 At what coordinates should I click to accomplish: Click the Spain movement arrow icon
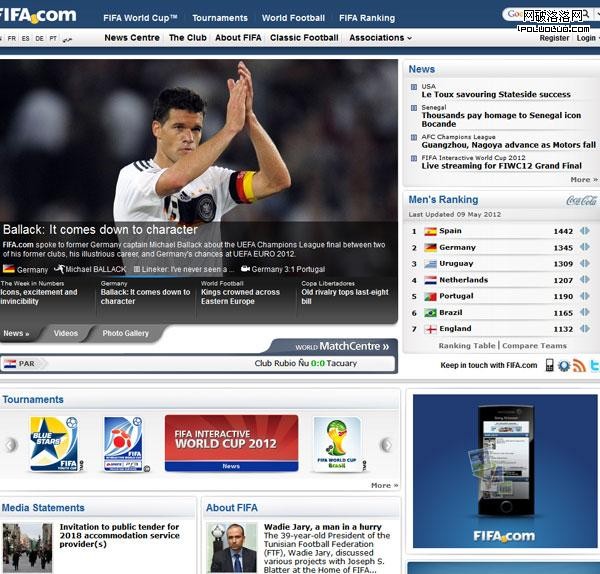click(x=584, y=231)
